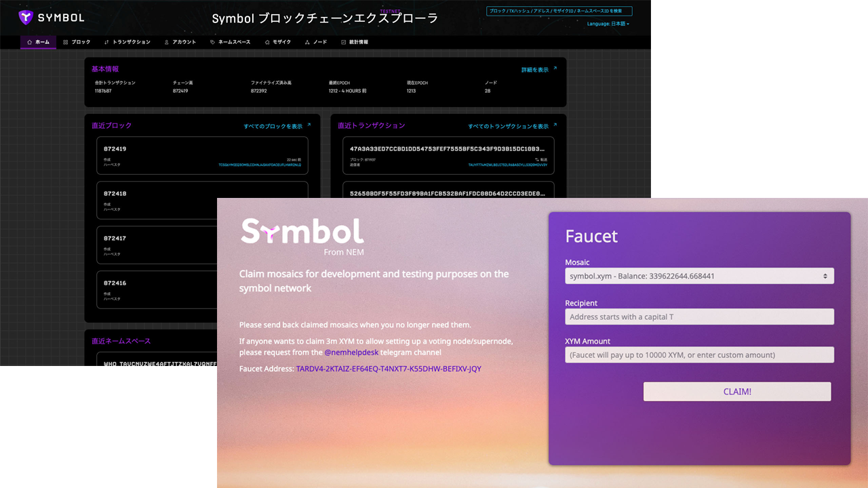The image size is (868, 488).
Task: Click external arrow icon next to すべてのブロックを表示
Action: point(309,125)
